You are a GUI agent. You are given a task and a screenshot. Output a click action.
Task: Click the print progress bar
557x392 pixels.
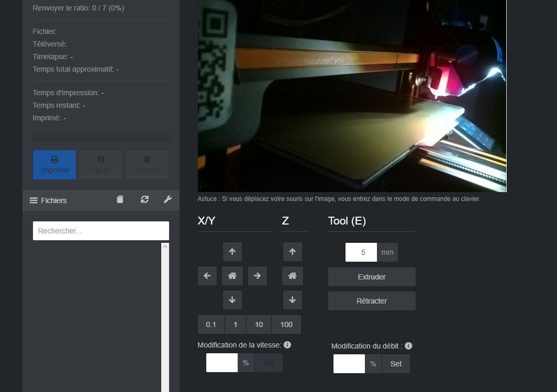[x=101, y=138]
